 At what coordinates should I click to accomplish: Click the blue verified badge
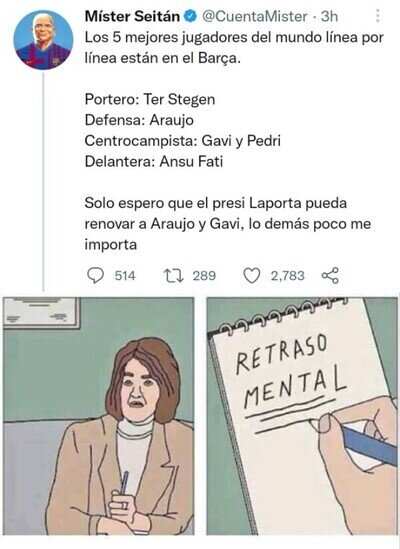191,16
